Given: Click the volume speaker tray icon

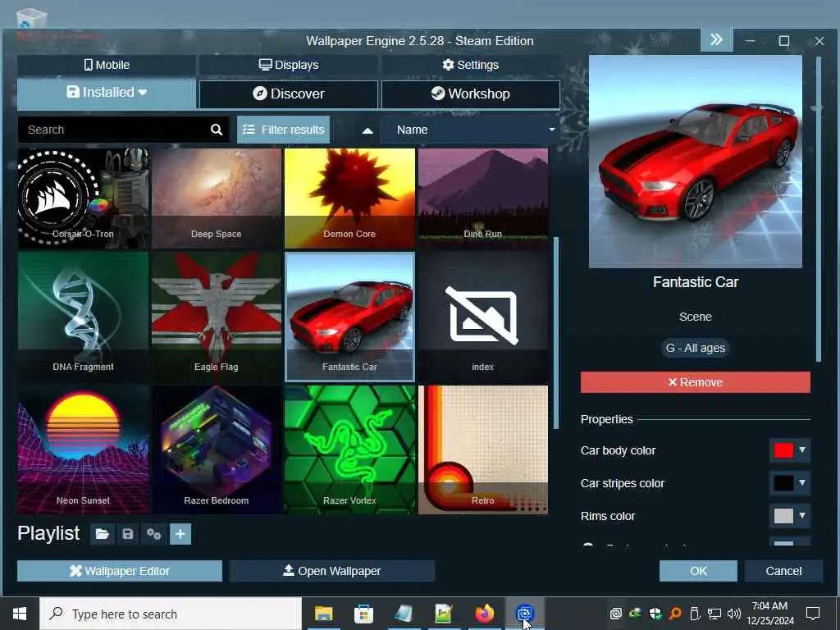Looking at the screenshot, I should pos(734,614).
